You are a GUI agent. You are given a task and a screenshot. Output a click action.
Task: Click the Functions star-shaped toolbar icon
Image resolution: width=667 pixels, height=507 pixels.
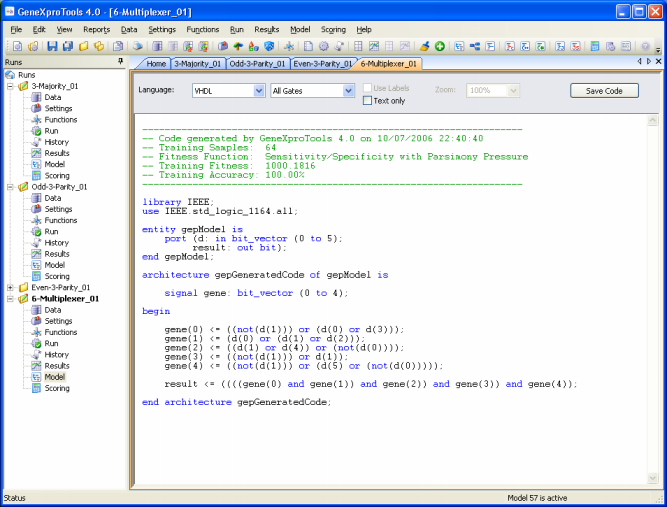[289, 46]
